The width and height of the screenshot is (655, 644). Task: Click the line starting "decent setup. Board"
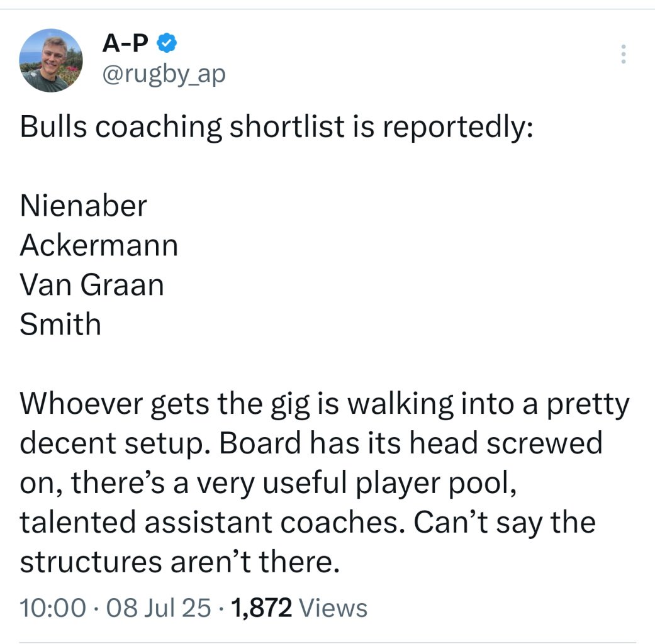coord(311,444)
